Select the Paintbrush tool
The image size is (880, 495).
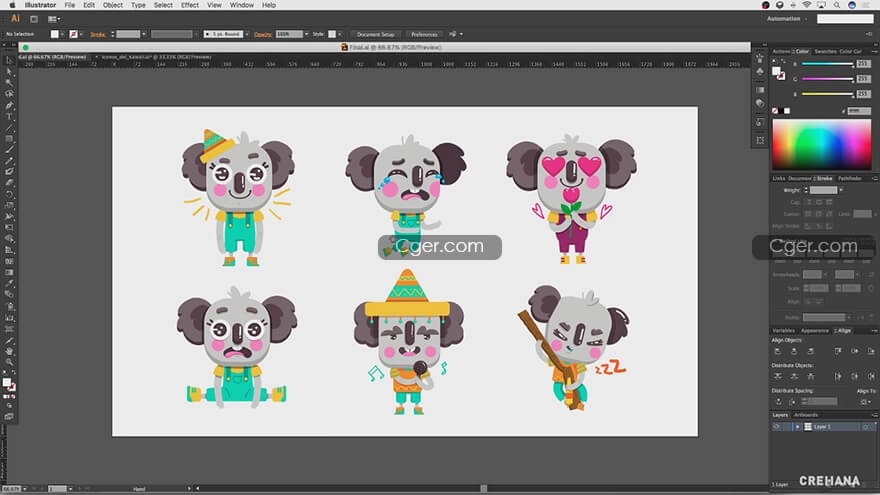click(9, 150)
